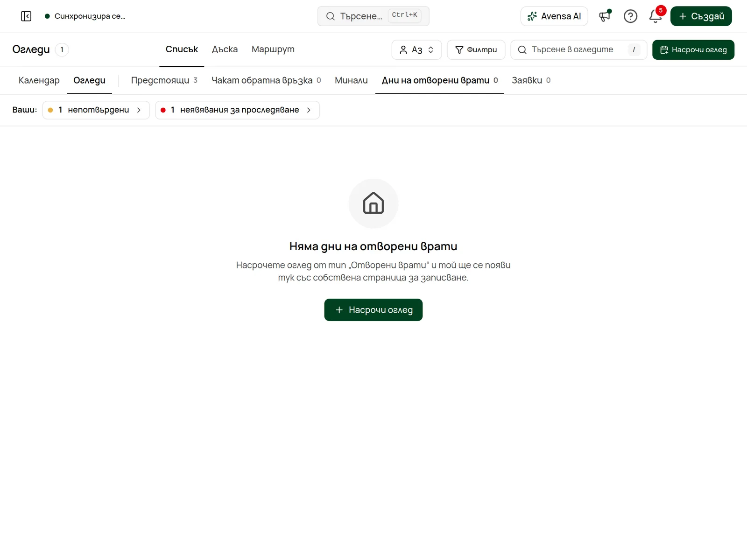Open the announcements megaphone icon
The height and width of the screenshot is (560, 747).
tap(605, 16)
